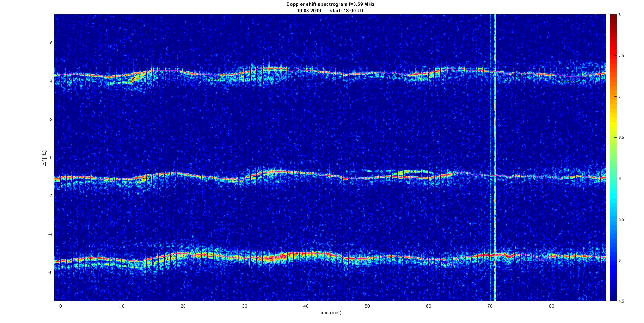Screen dimensions: 644x323
Task: Click y-axis tick label '2'
Action: [51, 119]
